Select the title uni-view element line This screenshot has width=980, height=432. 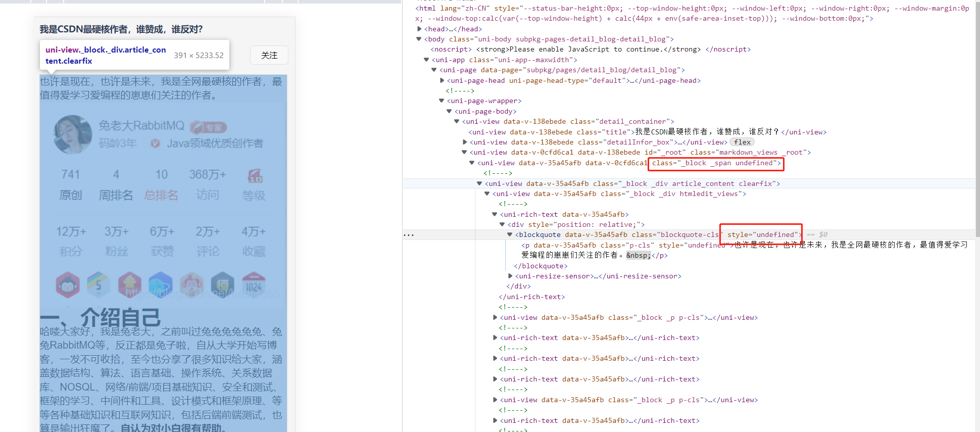pos(648,132)
